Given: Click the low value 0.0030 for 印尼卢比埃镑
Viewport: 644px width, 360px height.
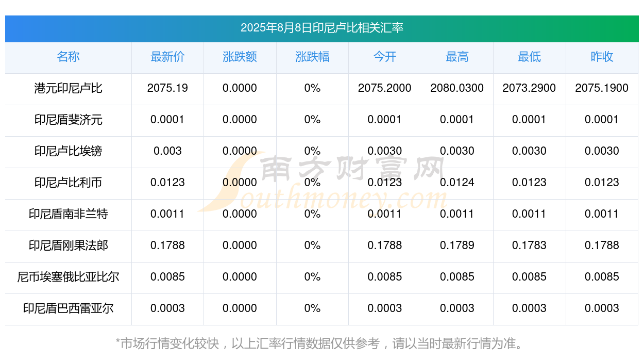Looking at the screenshot, I should click(x=530, y=151).
